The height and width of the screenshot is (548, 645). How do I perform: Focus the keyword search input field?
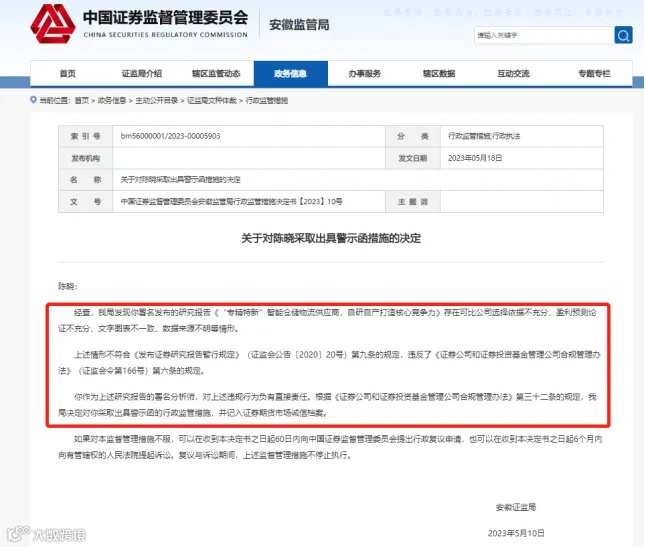544,35
